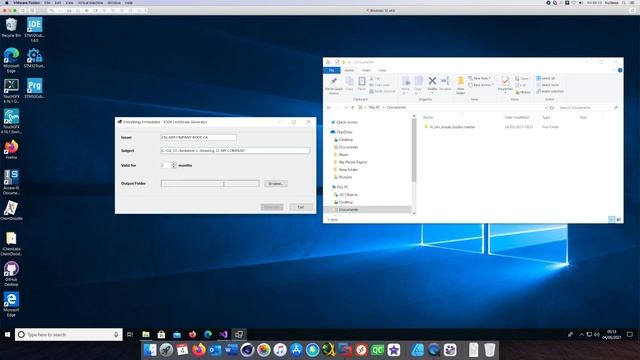Image resolution: width=640 pixels, height=360 pixels.
Task: Open the Move to dropdown
Action: 405,85
